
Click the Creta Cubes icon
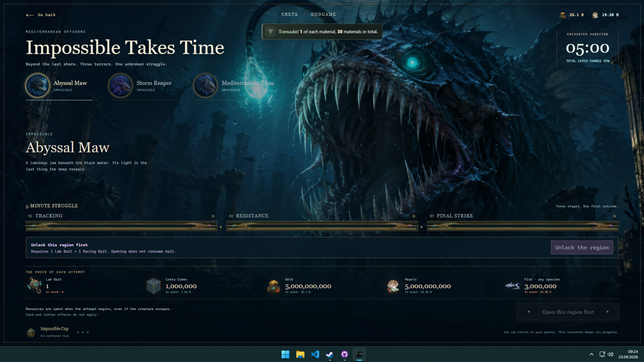click(x=154, y=286)
